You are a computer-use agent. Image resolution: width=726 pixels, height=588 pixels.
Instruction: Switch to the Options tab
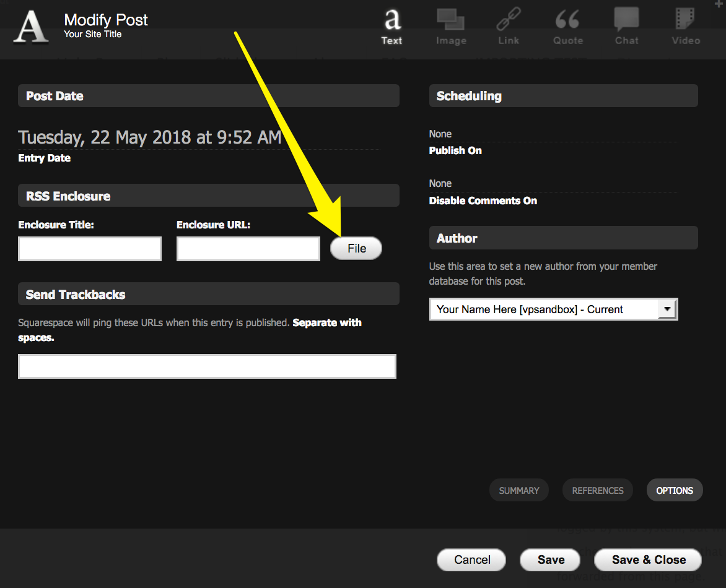point(675,490)
